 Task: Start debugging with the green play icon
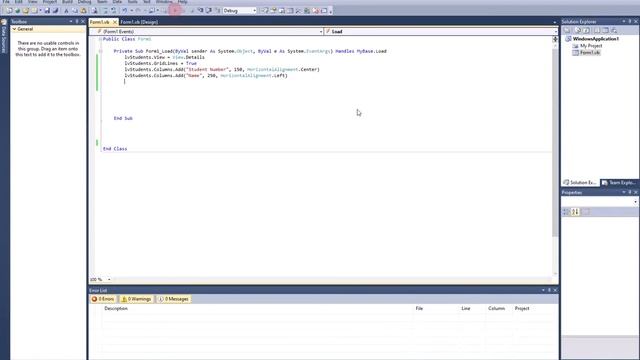(x=175, y=11)
